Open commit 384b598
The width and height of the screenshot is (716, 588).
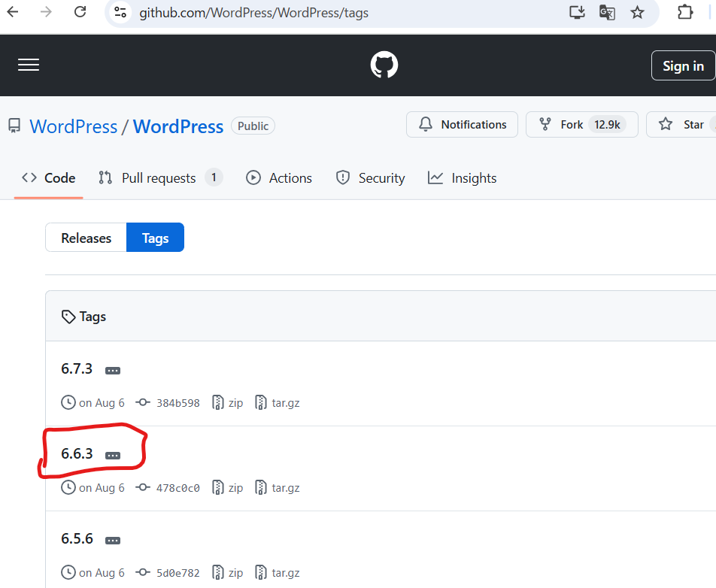point(178,403)
